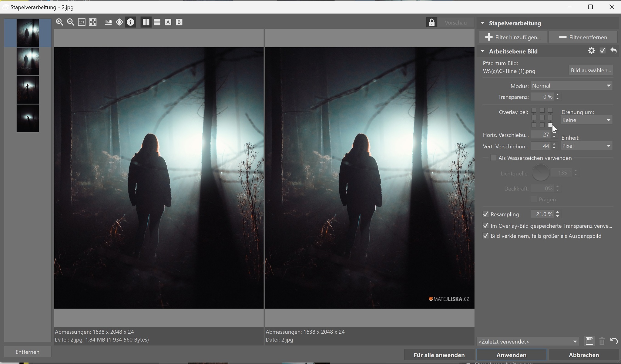
Task: Save the current preset with the disk icon
Action: point(589,341)
